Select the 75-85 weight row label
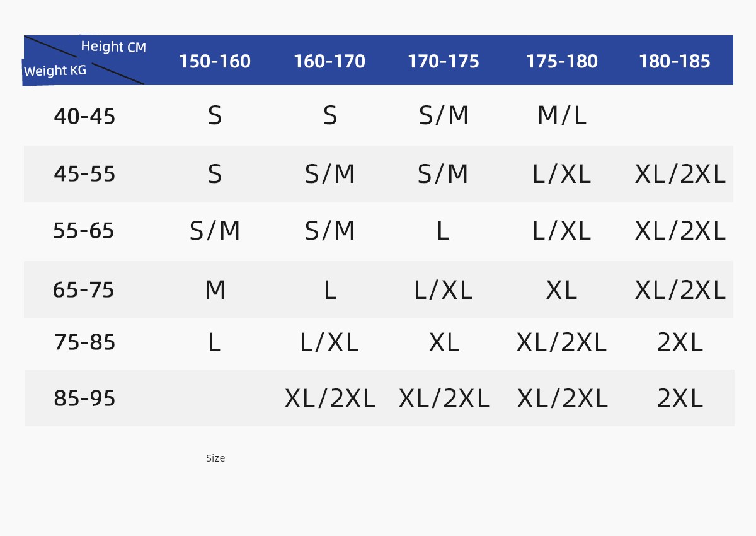The height and width of the screenshot is (536, 756). 84,342
